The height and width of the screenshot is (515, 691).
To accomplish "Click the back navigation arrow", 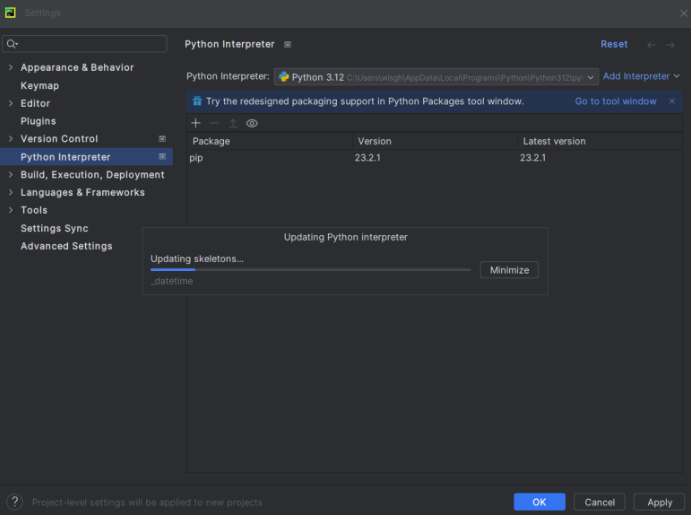I will coord(651,45).
